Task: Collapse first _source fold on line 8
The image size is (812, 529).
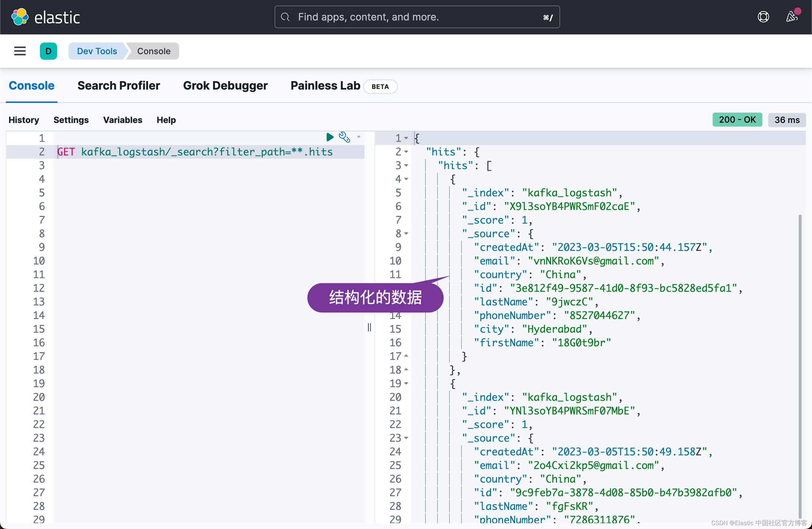Action: (x=406, y=234)
